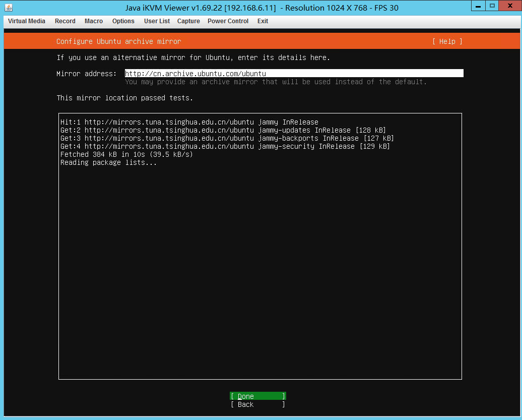The height and width of the screenshot is (420, 522).
Task: Click the window title 'Java iKVM Viewer'
Action: 262,8
